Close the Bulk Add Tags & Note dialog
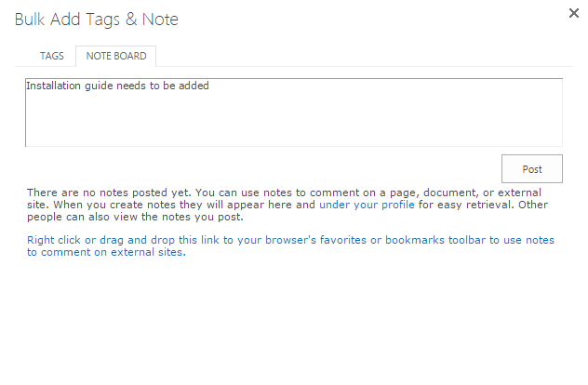Screen dimensions: 588x385 574,14
